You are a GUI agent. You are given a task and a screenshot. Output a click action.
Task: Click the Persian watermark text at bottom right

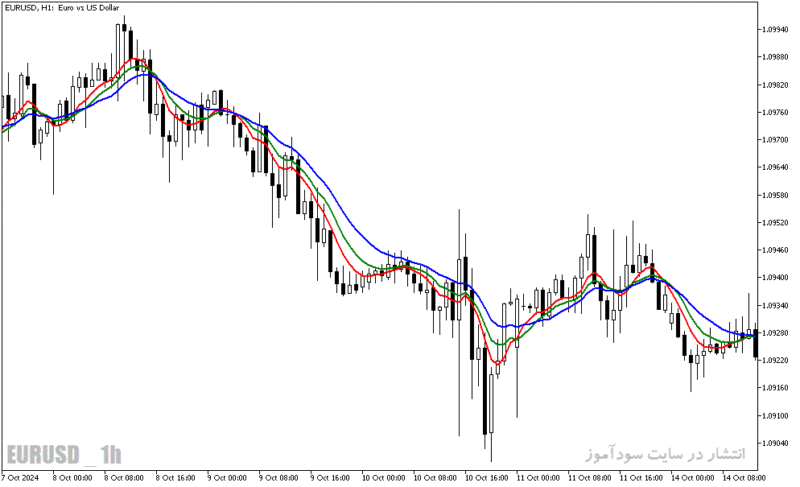[665, 453]
